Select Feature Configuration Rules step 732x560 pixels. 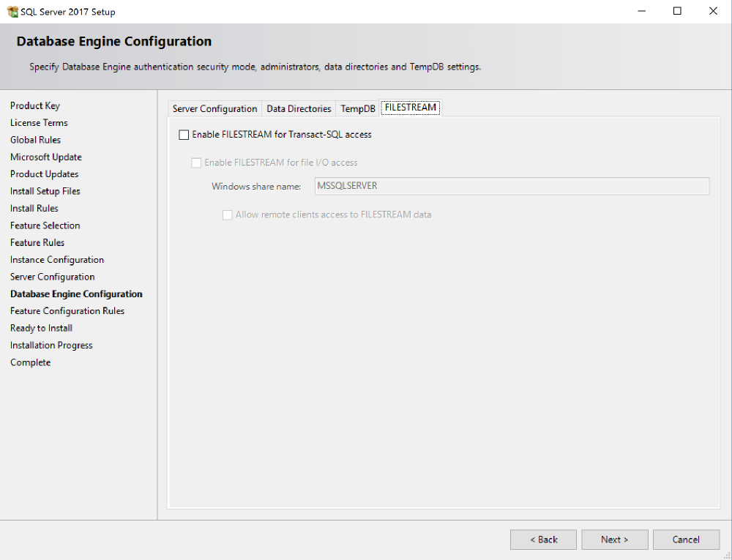[x=67, y=311]
